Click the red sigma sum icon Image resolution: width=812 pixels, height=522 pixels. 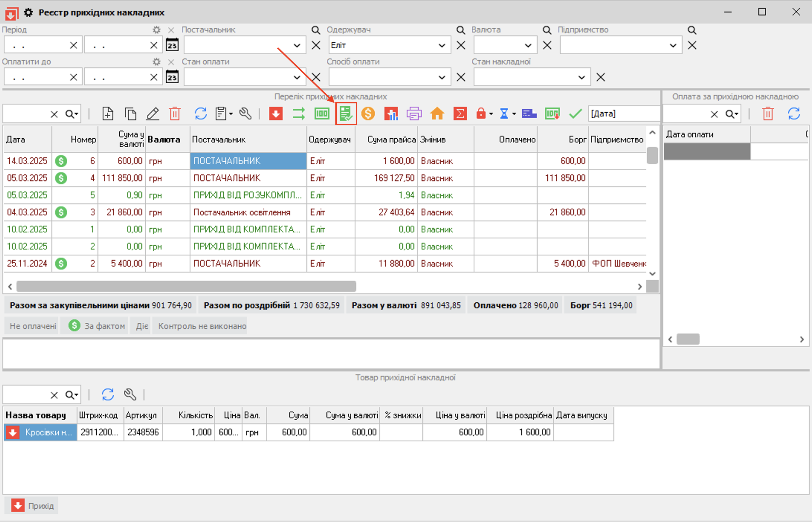click(x=460, y=114)
